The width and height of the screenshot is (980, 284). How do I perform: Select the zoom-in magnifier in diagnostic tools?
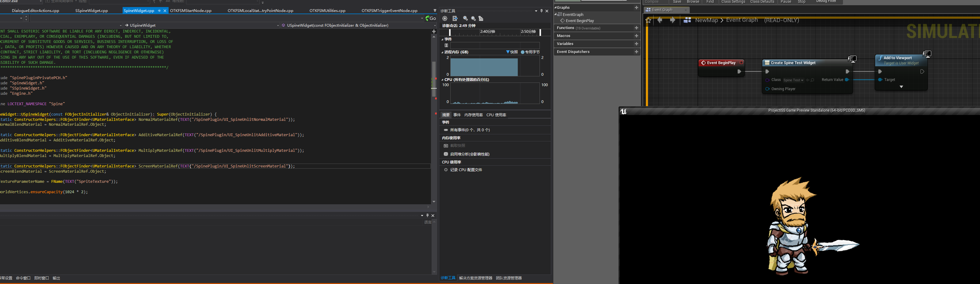click(465, 18)
